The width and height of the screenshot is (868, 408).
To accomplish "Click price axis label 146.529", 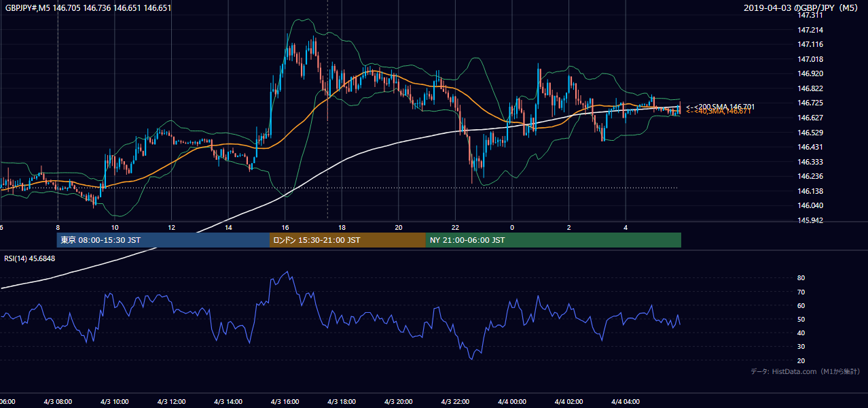I will tap(810, 133).
